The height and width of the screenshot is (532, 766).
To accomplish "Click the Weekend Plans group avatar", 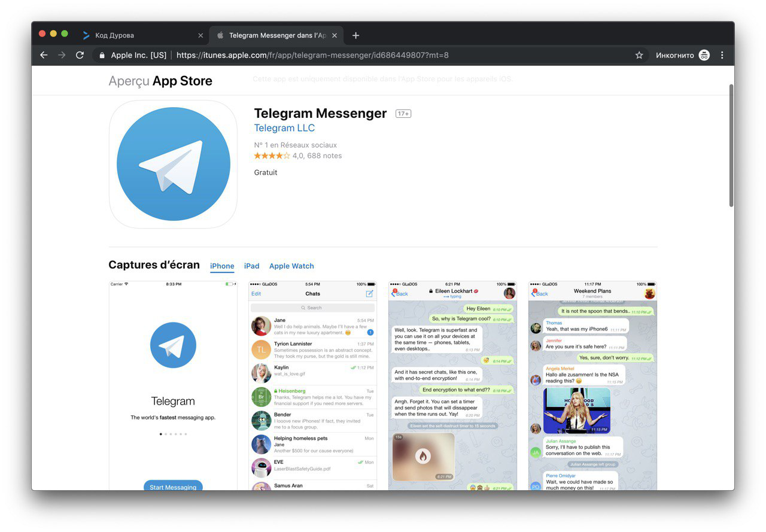I will pos(649,293).
